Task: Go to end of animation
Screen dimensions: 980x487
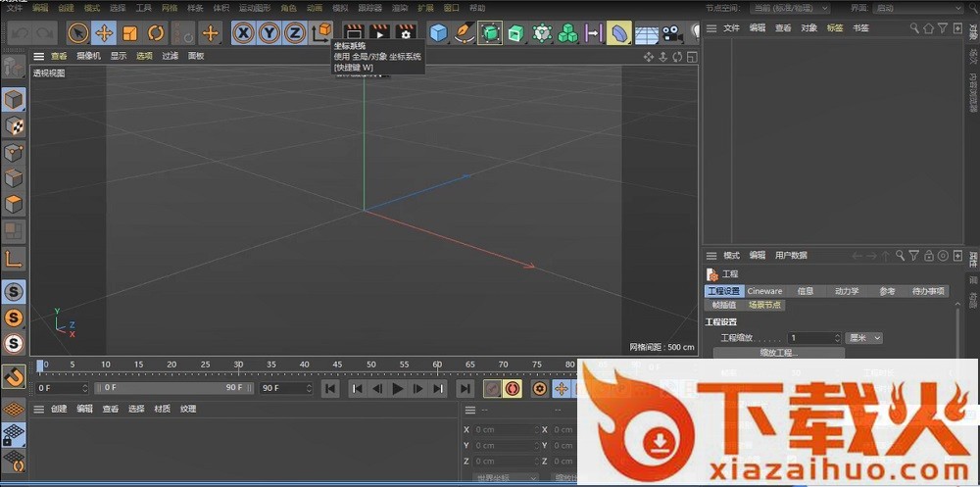Action: coord(465,389)
